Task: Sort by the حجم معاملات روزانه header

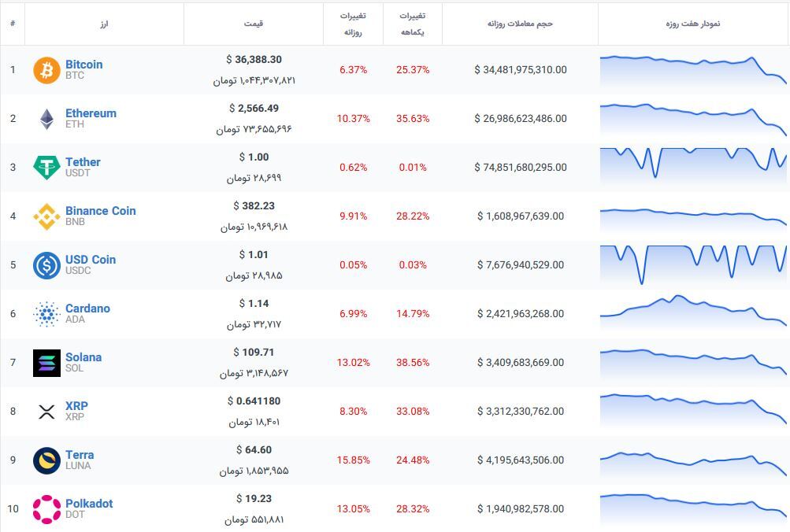Action: click(520, 24)
